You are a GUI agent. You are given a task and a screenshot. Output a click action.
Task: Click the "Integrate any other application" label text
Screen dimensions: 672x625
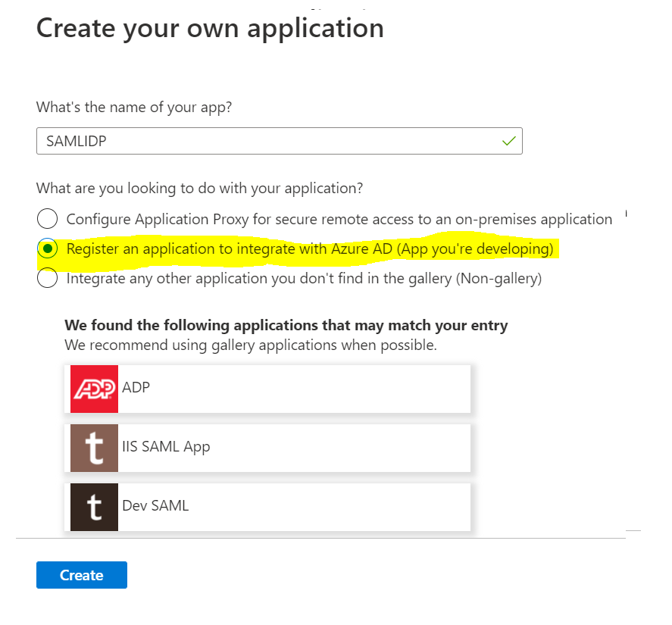(x=304, y=279)
